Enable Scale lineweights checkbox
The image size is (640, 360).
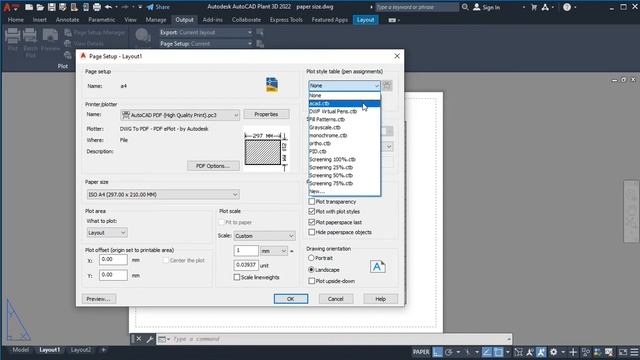(237, 277)
